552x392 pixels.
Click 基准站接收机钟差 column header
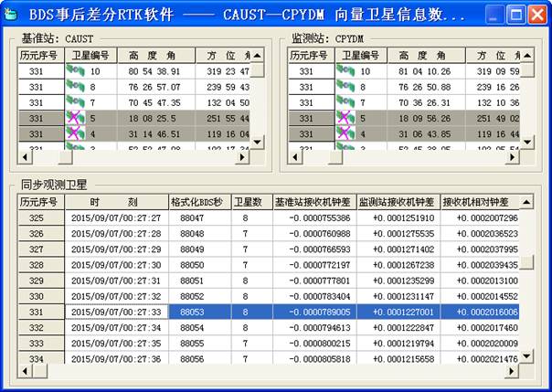pos(309,201)
